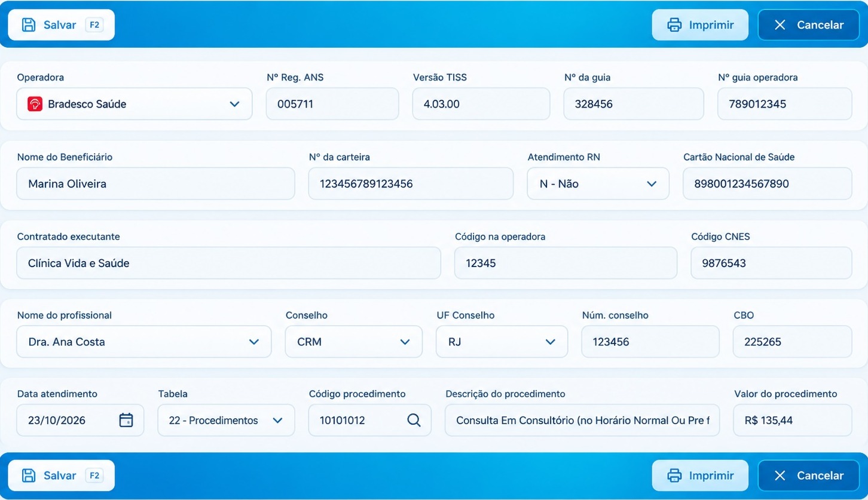The width and height of the screenshot is (868, 500).
Task: Click the Nº da guia field
Action: click(x=634, y=104)
